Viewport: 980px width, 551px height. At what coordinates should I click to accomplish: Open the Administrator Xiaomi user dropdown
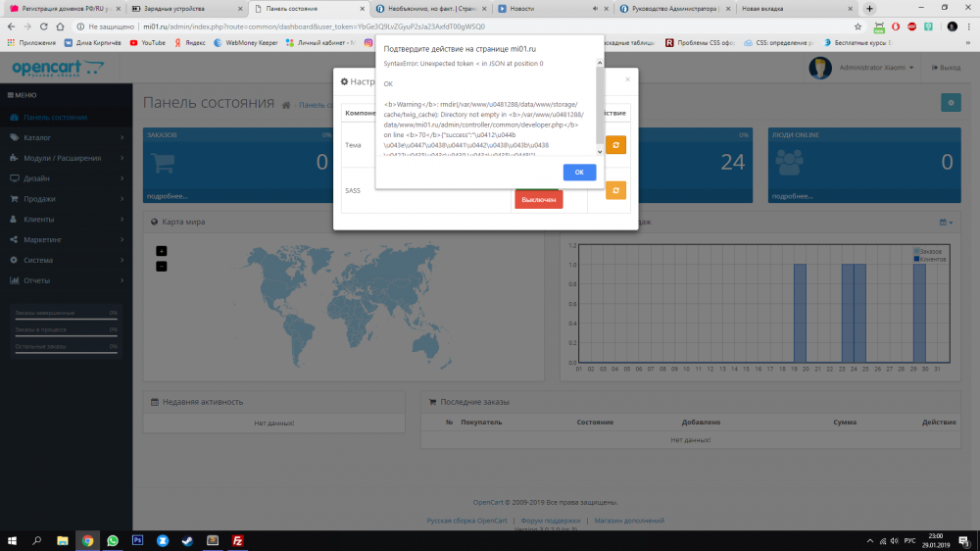[861, 68]
